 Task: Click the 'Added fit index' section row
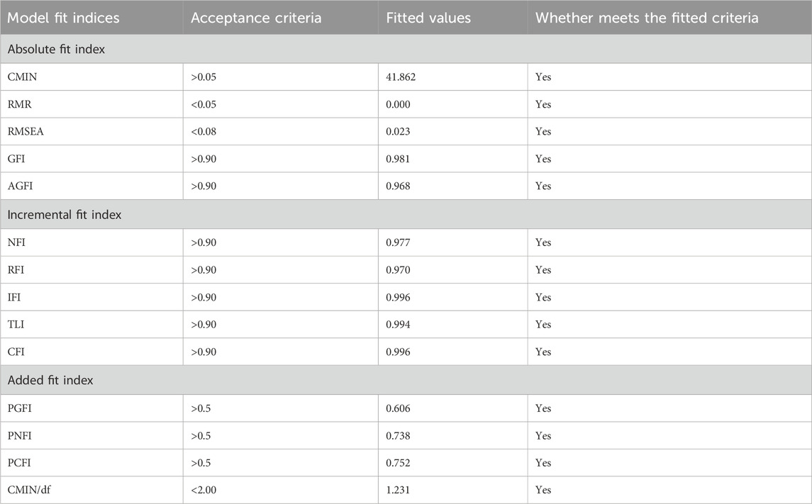click(x=406, y=381)
